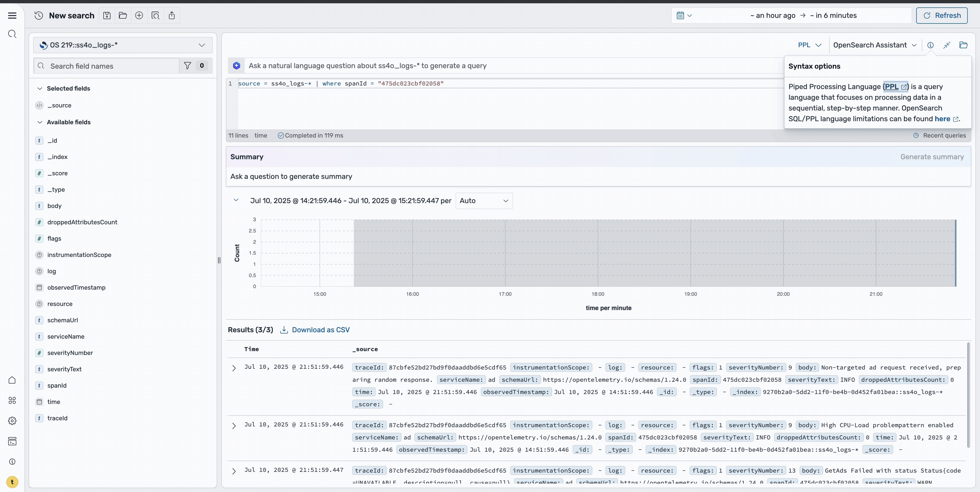
Task: Click the new search plus icon
Action: tap(139, 16)
